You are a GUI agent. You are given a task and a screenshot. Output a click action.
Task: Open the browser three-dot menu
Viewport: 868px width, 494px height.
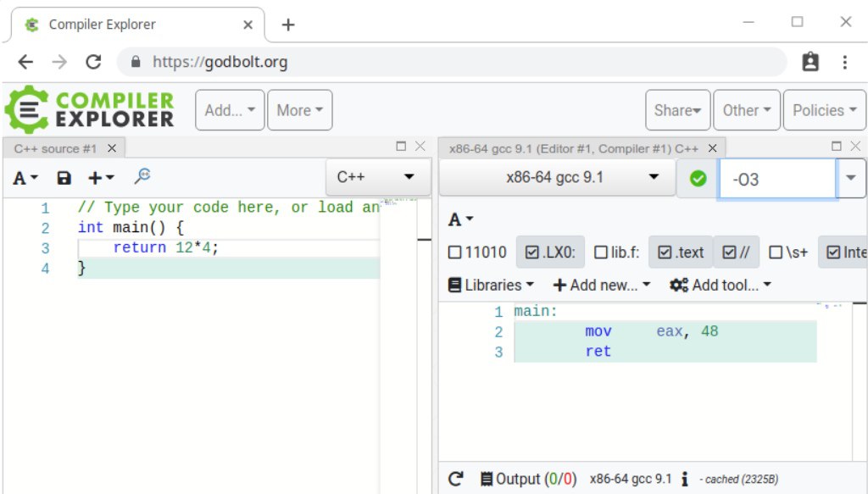(845, 62)
